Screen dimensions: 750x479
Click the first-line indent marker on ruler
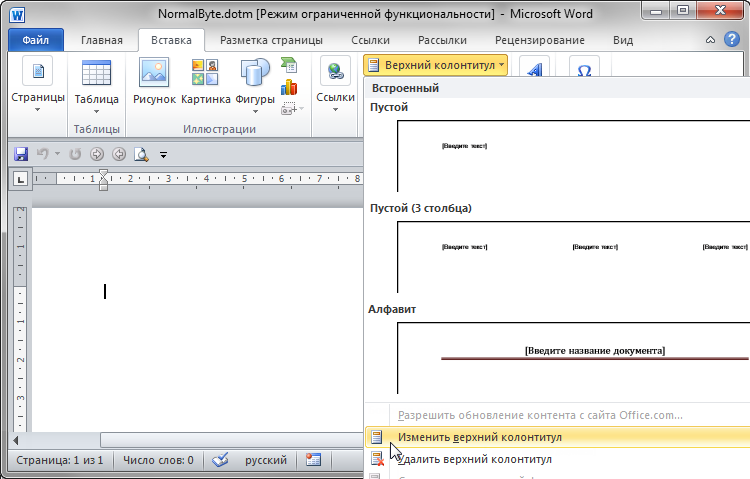[x=103, y=173]
